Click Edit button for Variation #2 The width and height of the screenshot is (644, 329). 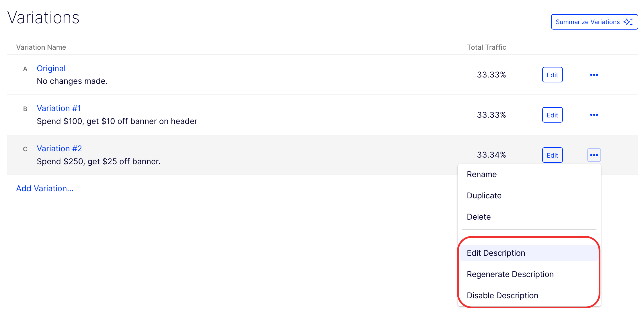[552, 155]
